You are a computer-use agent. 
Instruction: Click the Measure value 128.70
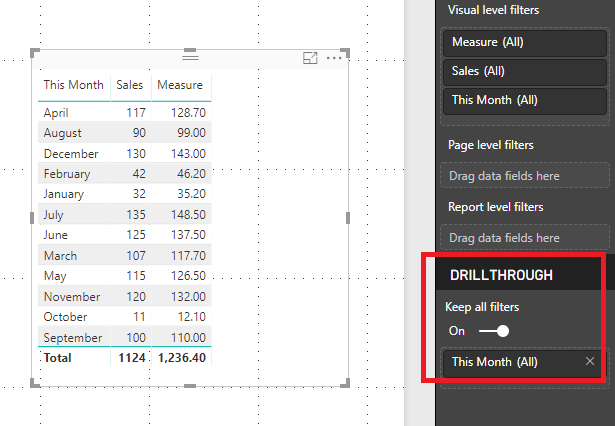click(188, 113)
